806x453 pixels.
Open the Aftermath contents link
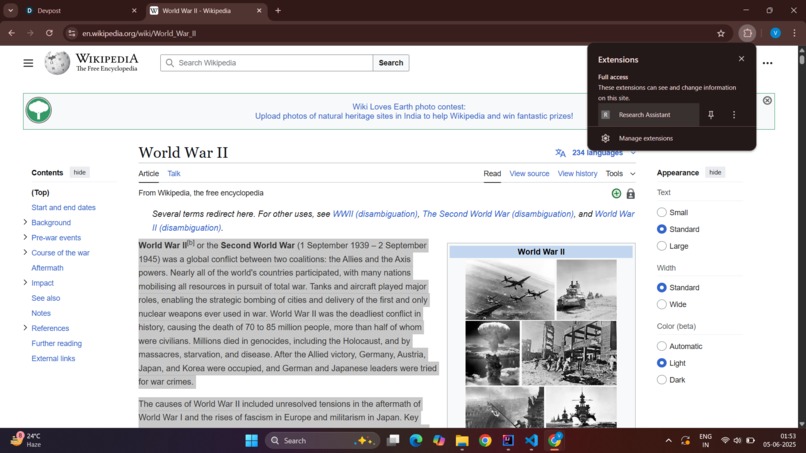tap(47, 268)
